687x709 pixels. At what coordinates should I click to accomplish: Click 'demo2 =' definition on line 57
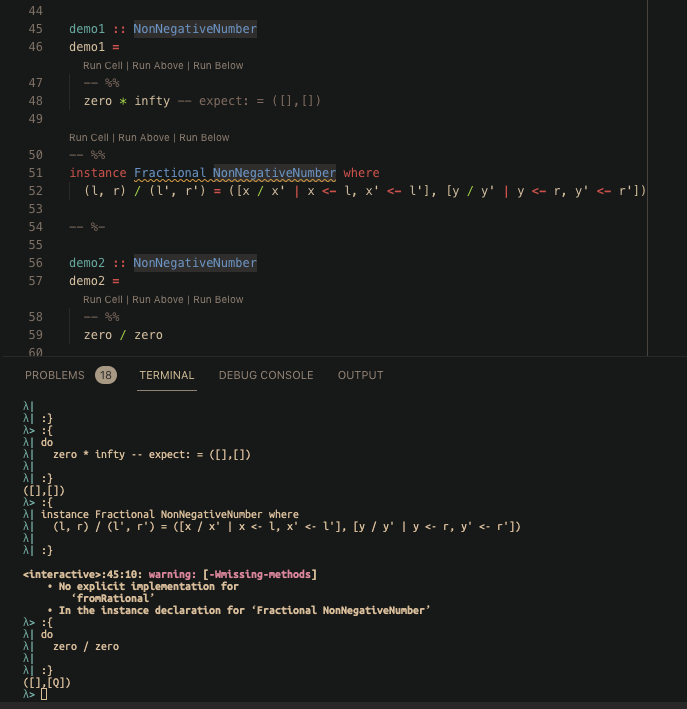(x=94, y=281)
